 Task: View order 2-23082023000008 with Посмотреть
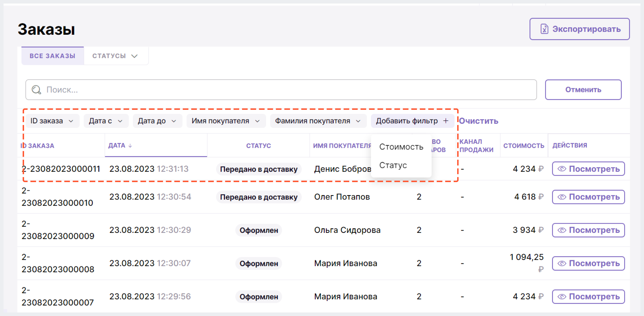point(588,263)
